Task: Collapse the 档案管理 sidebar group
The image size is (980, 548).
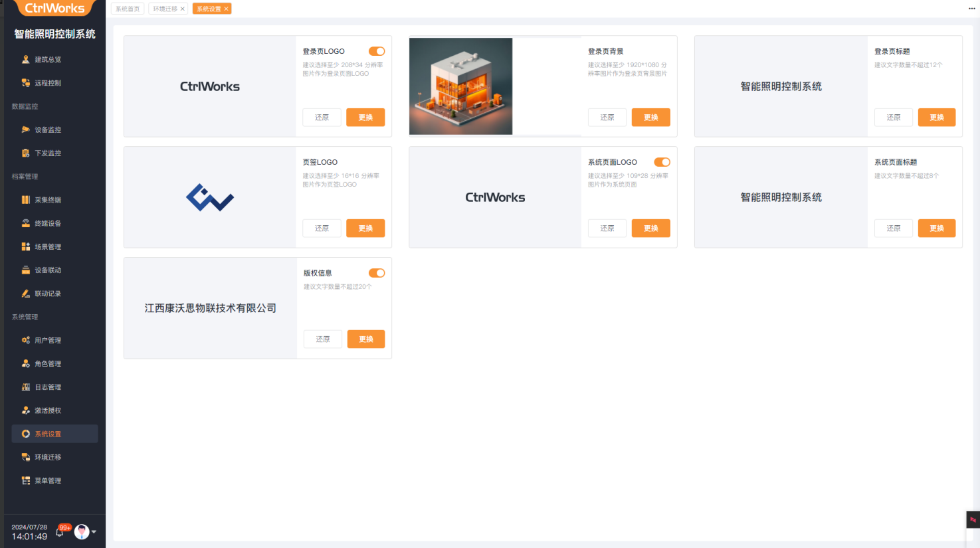Action: point(25,177)
